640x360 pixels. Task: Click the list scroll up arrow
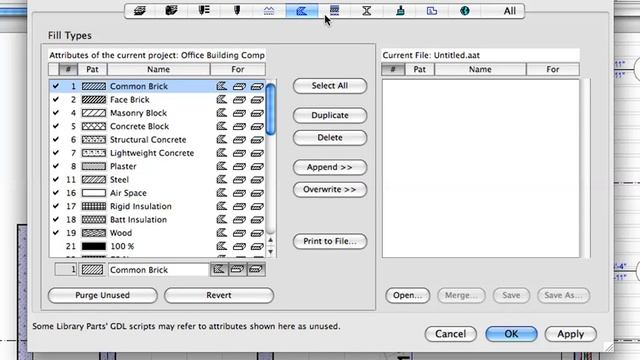click(270, 240)
